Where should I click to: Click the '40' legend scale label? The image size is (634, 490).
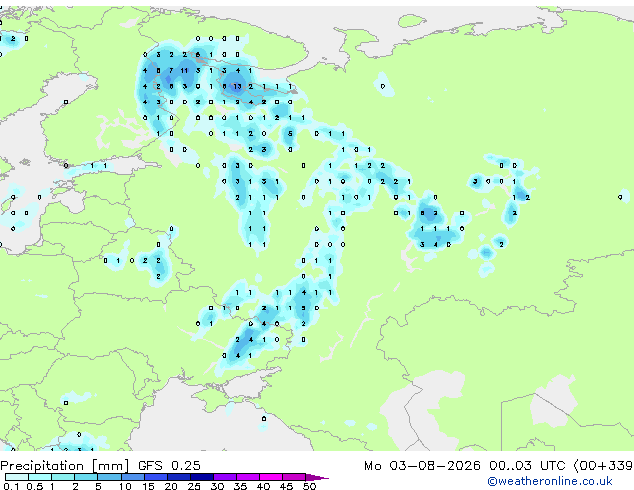click(x=263, y=486)
